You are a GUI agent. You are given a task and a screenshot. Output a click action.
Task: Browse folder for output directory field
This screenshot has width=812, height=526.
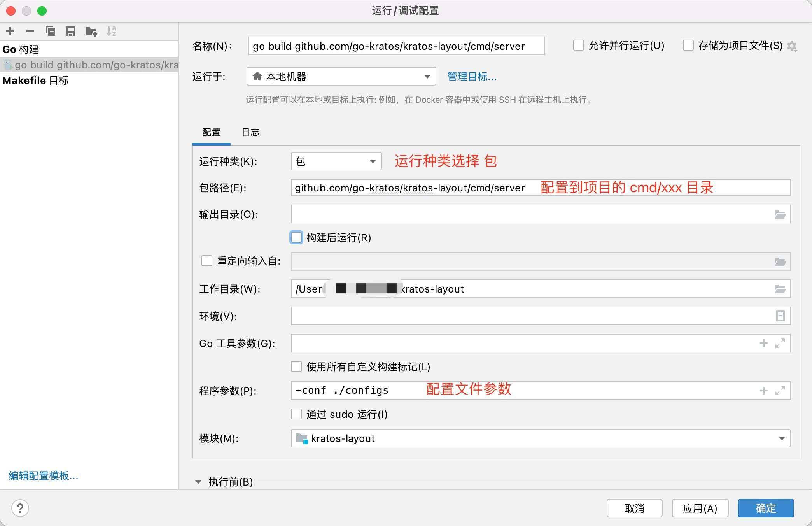click(x=780, y=214)
